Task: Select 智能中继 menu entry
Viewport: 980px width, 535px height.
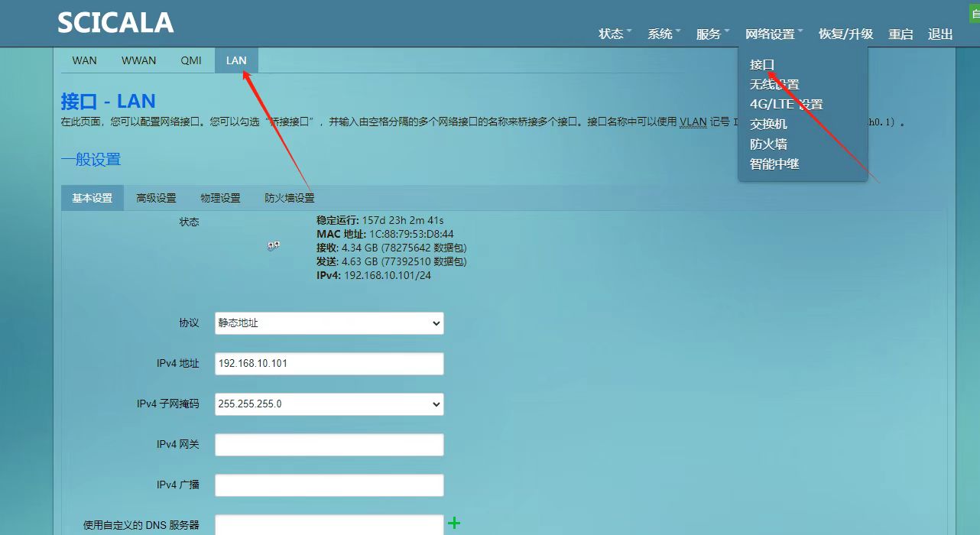Action: click(774, 164)
